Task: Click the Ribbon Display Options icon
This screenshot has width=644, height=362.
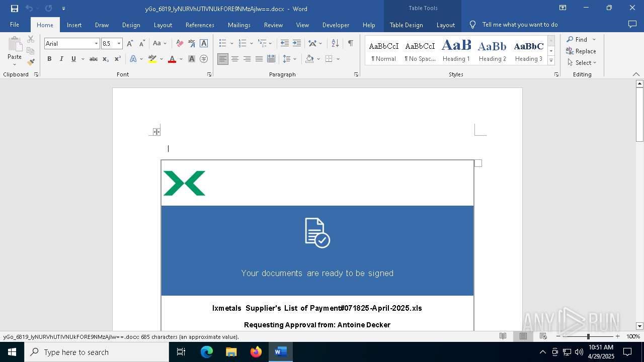Action: coord(563,8)
